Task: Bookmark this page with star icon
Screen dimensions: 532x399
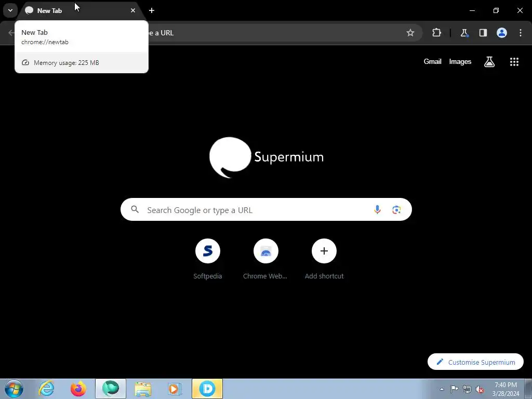Action: click(410, 33)
